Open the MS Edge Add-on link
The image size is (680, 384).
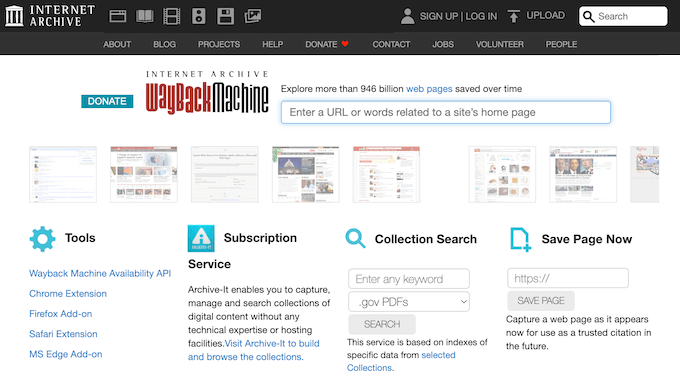pos(65,354)
